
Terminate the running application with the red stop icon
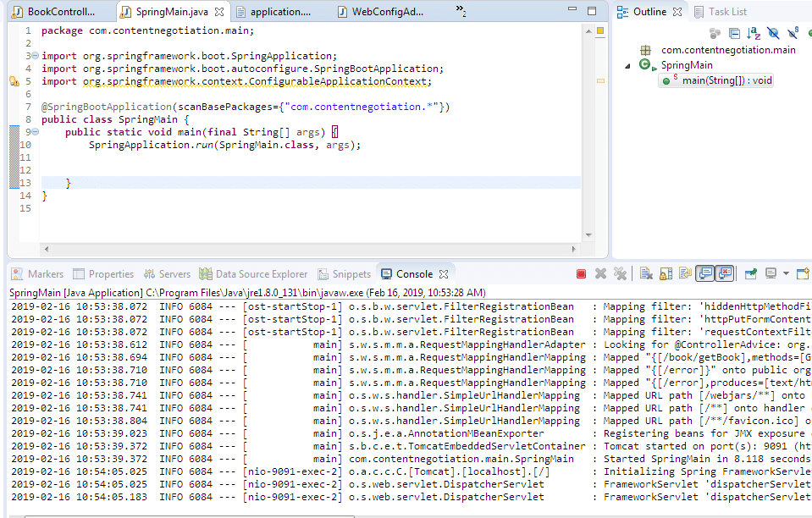point(581,273)
